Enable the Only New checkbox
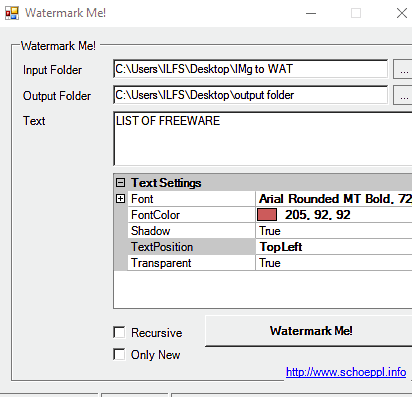412x397 pixels. pos(119,354)
